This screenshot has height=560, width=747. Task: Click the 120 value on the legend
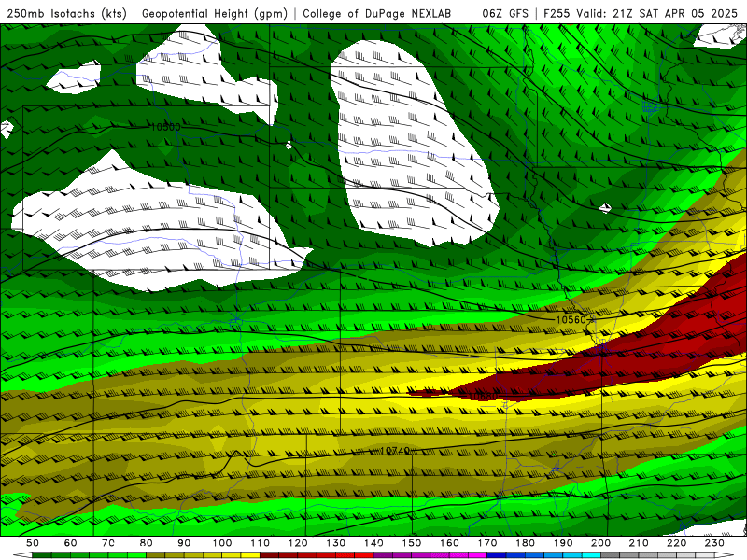pyautogui.click(x=298, y=543)
